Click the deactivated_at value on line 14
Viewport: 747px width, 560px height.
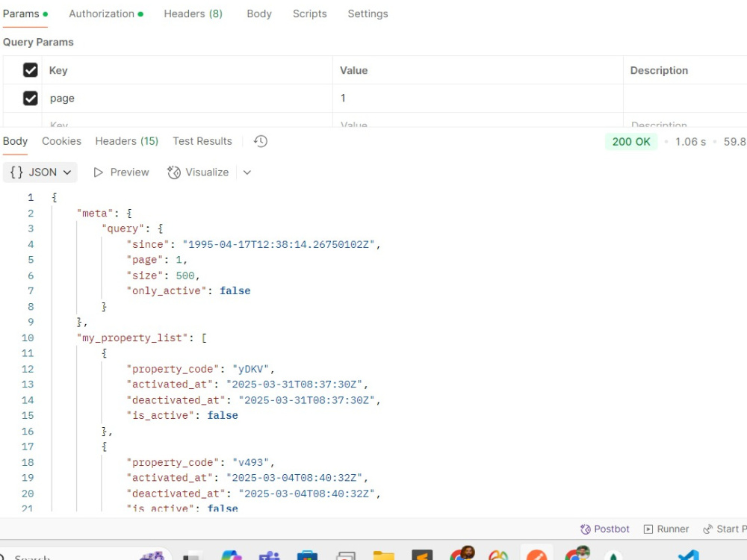(x=306, y=400)
